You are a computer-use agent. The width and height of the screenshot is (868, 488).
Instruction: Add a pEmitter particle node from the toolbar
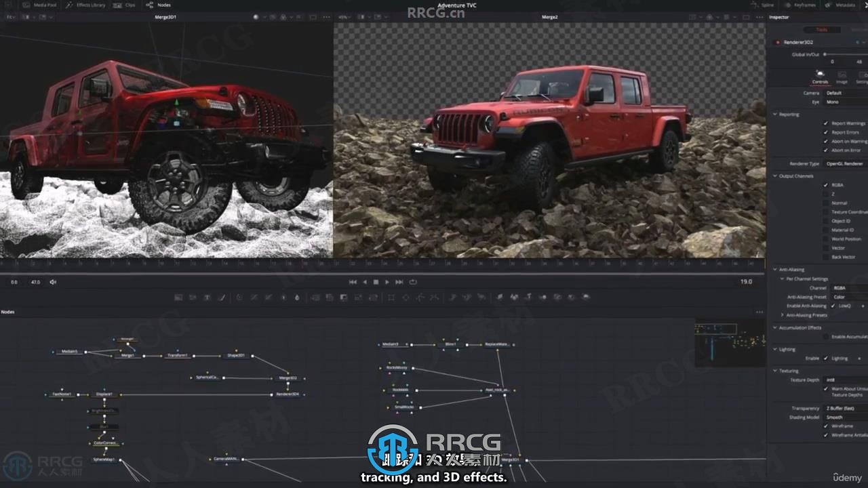[452, 297]
